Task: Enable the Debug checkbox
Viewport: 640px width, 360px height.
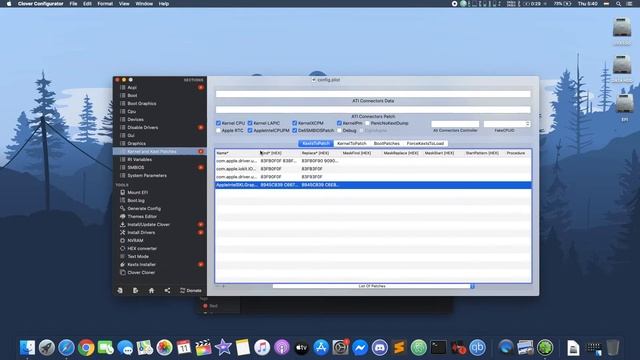Action: (x=339, y=131)
